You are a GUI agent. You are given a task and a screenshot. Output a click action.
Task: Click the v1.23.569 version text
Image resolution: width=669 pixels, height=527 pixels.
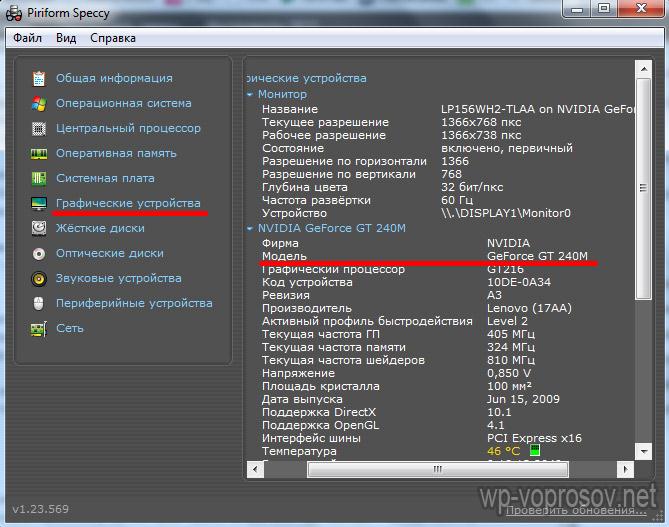tap(41, 509)
